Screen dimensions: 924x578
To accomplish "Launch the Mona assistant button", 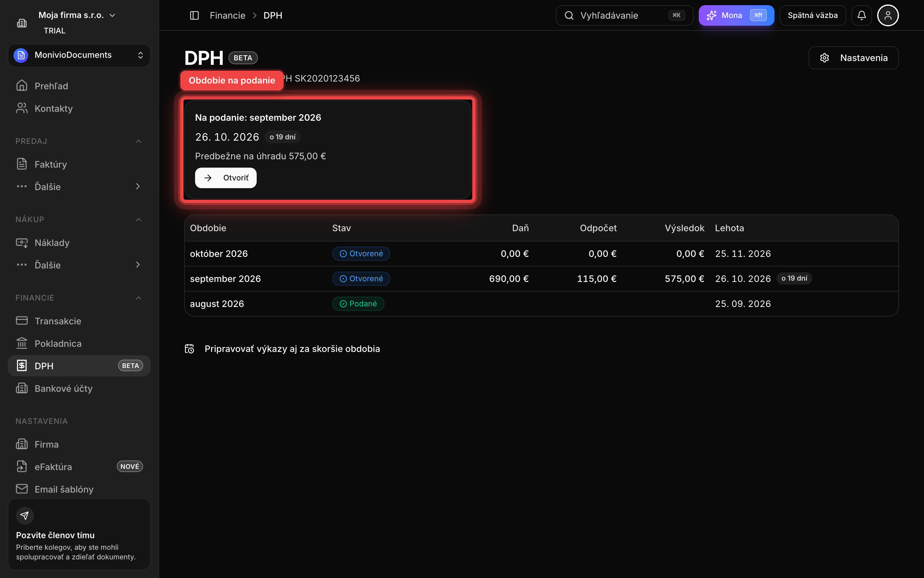I will click(x=736, y=15).
